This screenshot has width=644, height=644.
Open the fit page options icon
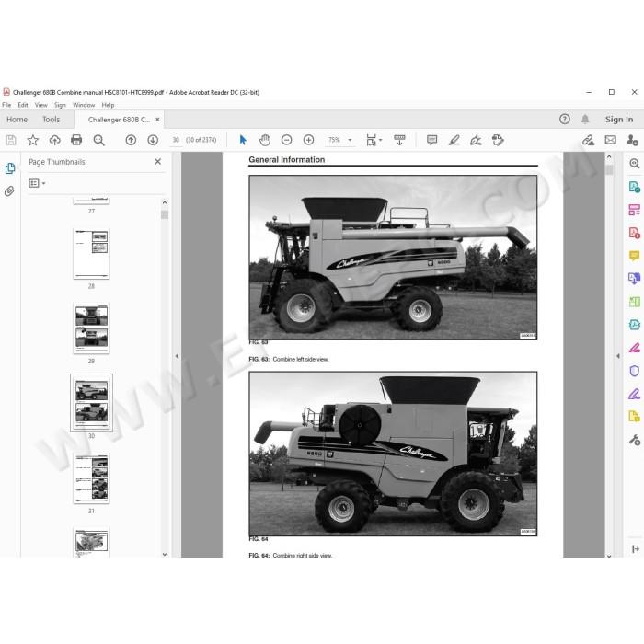point(374,140)
